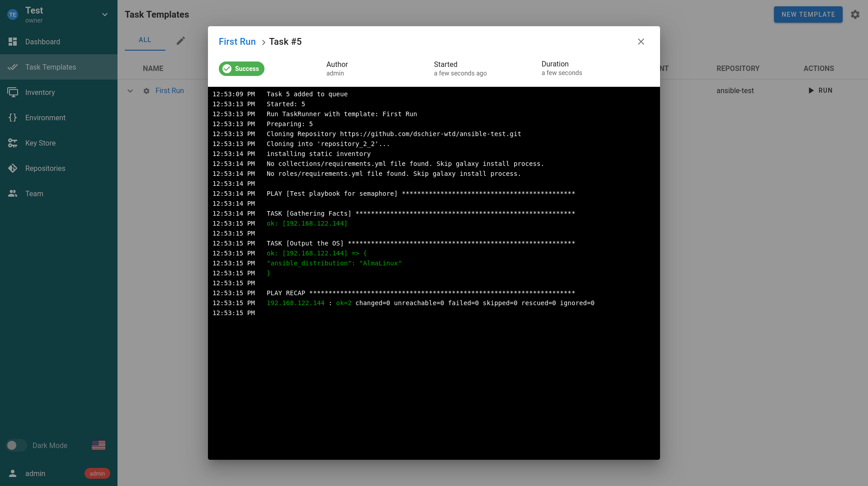Screen dimensions: 868x486
Task: Click PLAY RECAP log line
Action: coord(421,293)
